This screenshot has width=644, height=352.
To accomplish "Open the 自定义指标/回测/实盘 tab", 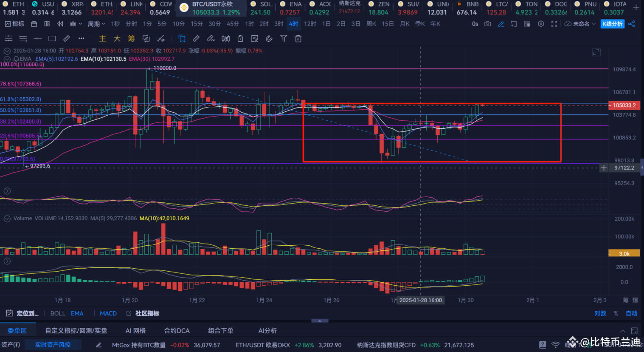I will pyautogui.click(x=76, y=331).
